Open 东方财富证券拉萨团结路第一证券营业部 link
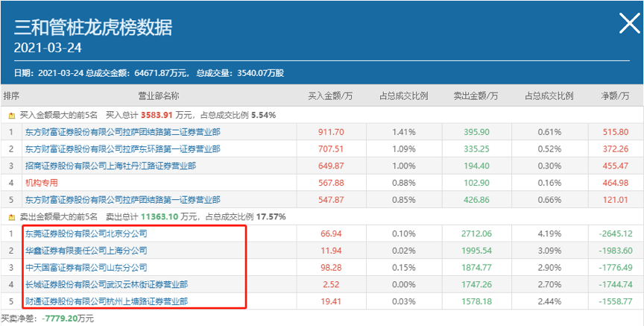This screenshot has width=644, height=326. point(122,200)
